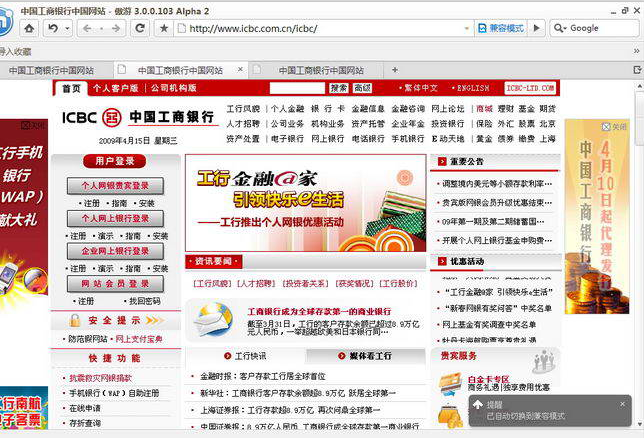Open the ICBC-LTD.COM link
This screenshot has width=644, height=438.
[x=530, y=88]
